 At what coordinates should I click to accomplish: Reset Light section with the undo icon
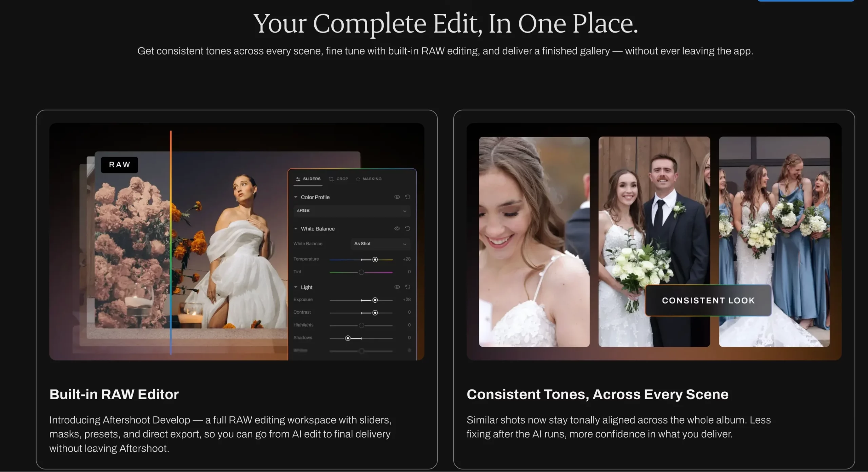coord(408,287)
